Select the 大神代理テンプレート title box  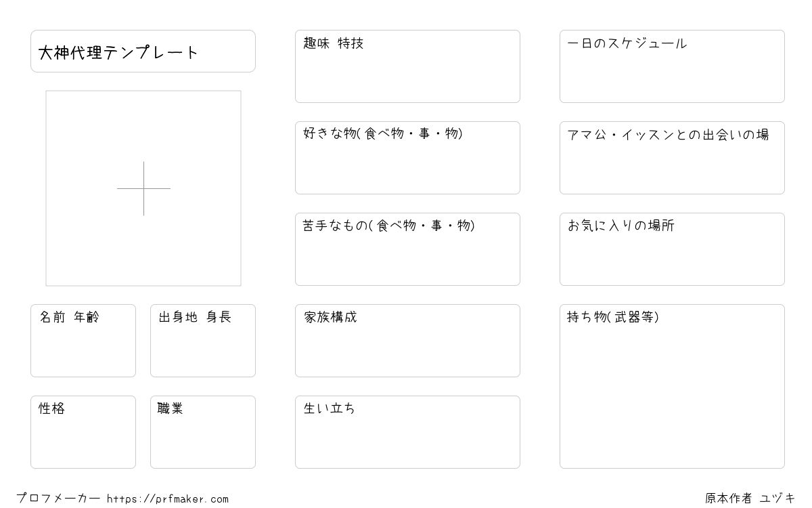click(143, 51)
